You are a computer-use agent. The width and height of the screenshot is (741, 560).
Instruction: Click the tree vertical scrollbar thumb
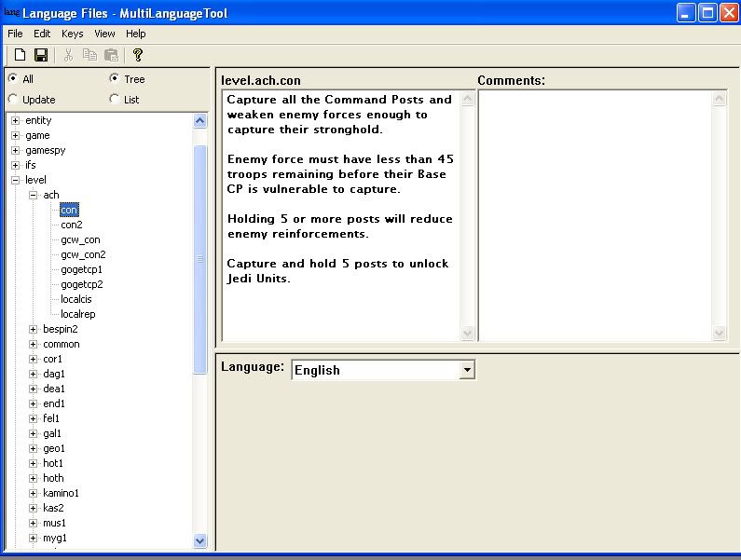(x=199, y=259)
